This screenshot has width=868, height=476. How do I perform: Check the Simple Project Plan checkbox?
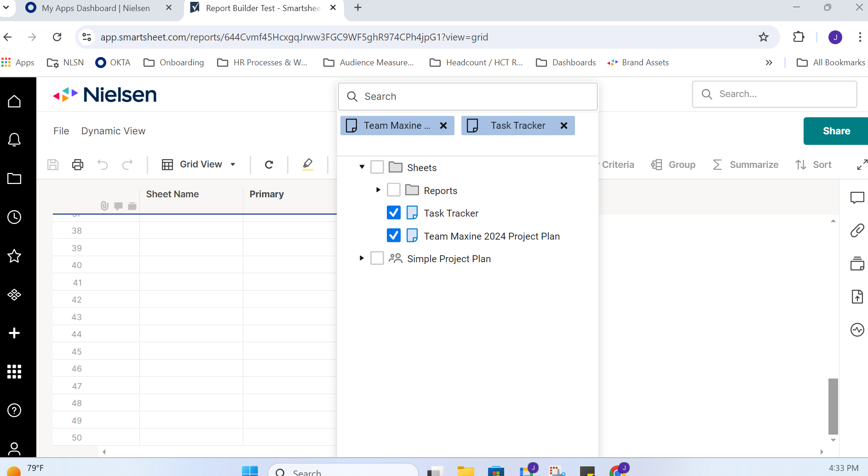tap(377, 258)
